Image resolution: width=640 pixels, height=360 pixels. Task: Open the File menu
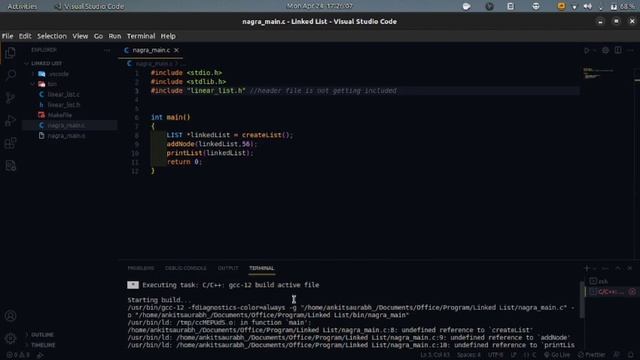[7, 36]
